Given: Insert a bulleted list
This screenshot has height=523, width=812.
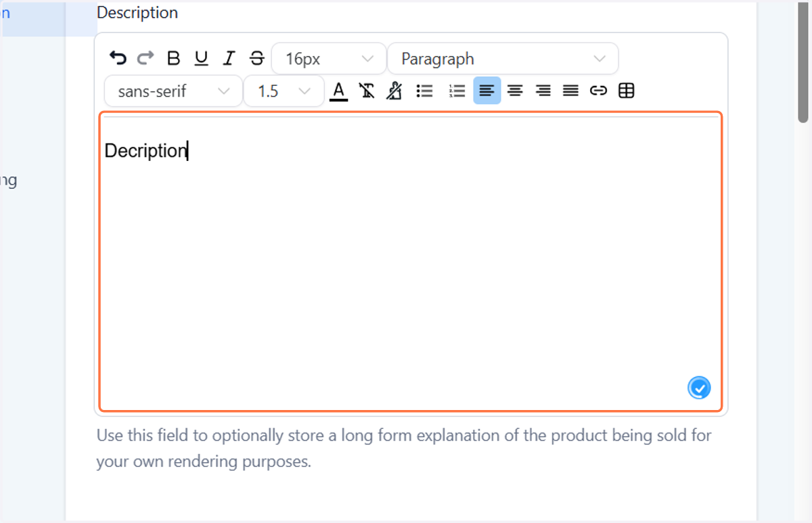Looking at the screenshot, I should (424, 91).
